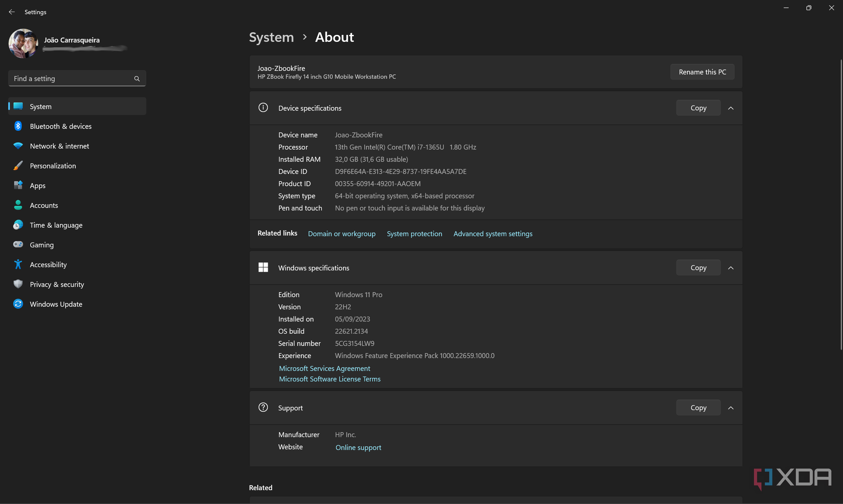Select Gaming in the sidebar
843x504 pixels.
point(77,244)
